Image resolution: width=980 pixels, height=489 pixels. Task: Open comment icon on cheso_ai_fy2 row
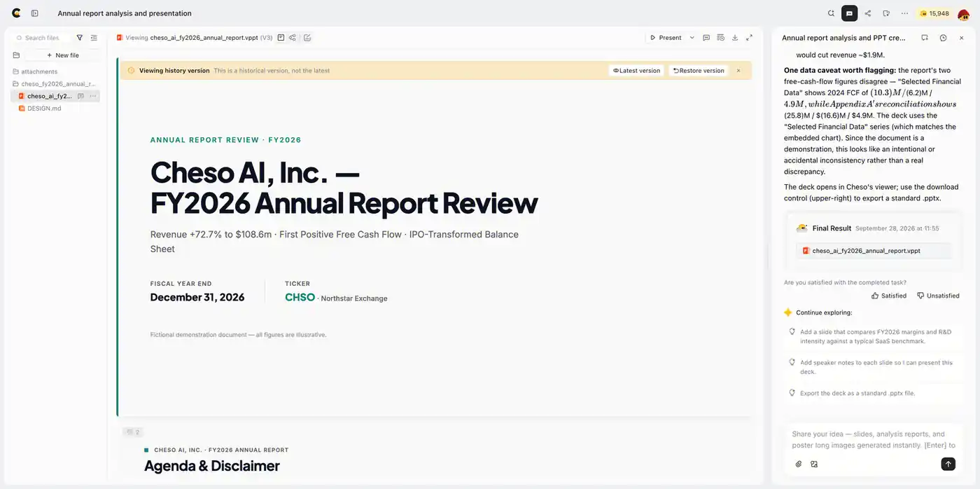coord(80,96)
